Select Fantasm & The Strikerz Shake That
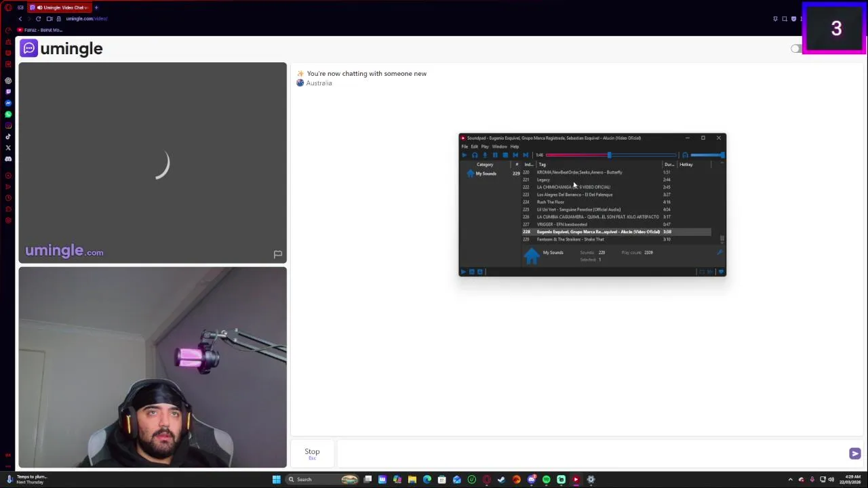 616,239
